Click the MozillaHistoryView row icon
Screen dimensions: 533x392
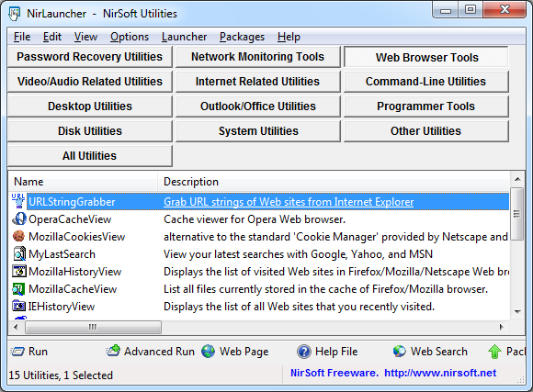[x=19, y=272]
